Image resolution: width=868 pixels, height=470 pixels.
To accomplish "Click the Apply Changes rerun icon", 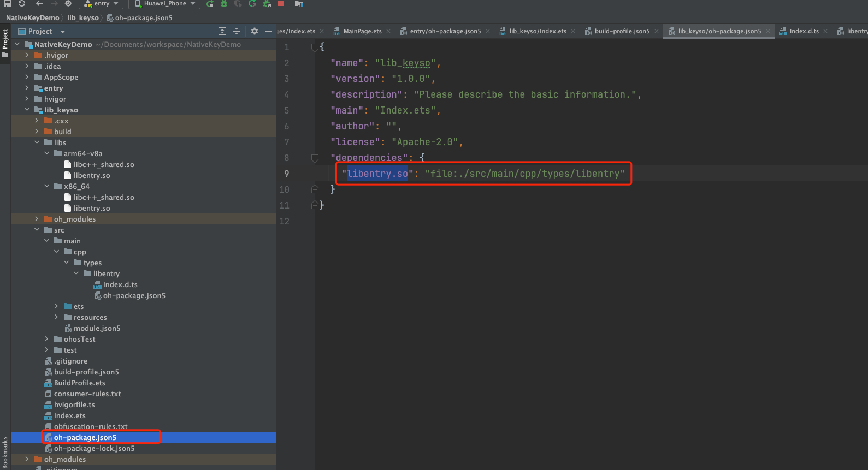I will (252, 3).
